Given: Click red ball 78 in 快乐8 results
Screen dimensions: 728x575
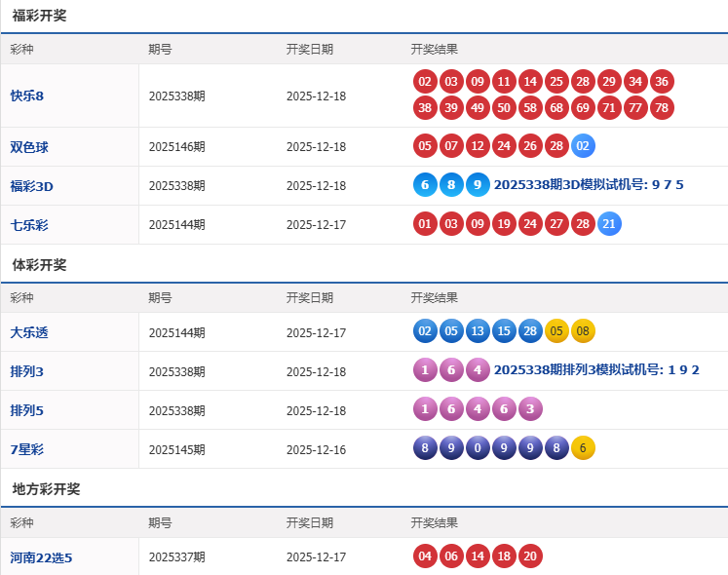Looking at the screenshot, I should [x=662, y=107].
